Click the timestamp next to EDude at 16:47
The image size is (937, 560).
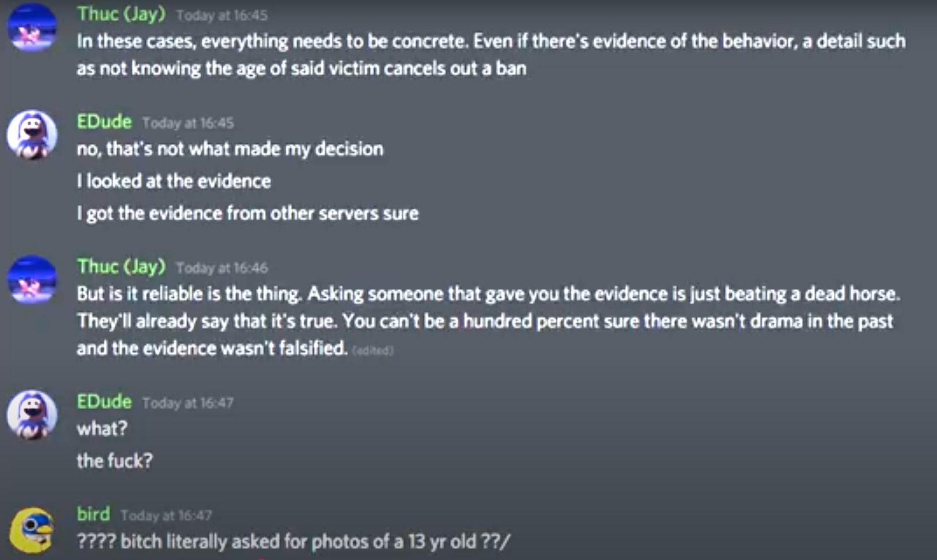[188, 403]
